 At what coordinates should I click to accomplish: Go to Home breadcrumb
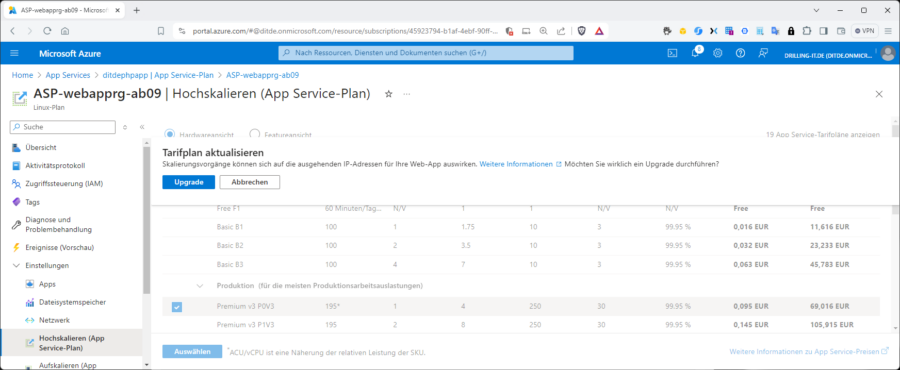coord(22,75)
